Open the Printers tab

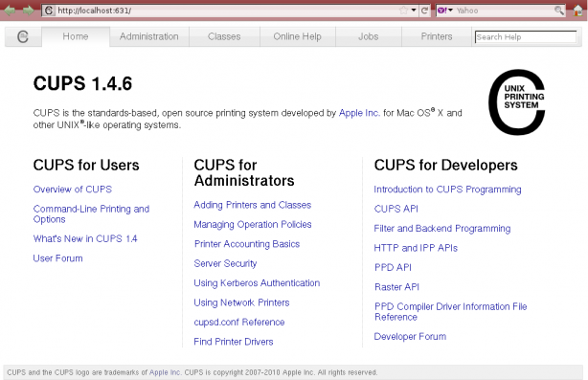coord(437,36)
